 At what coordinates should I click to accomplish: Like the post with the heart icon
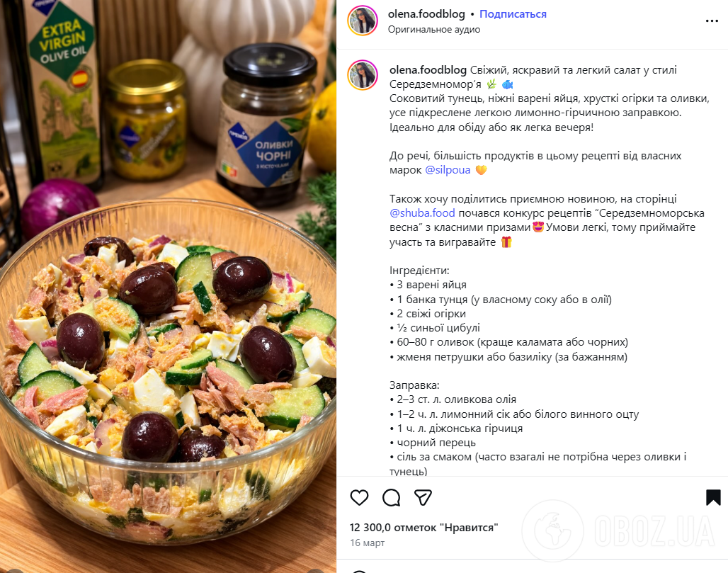[359, 497]
